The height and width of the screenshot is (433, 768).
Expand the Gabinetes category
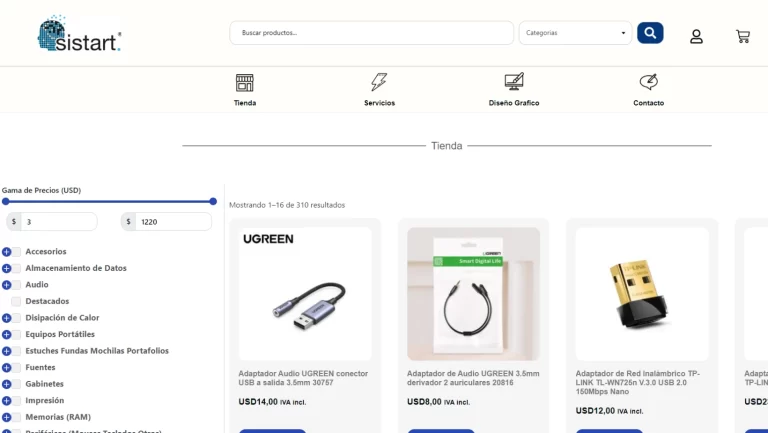coord(6,384)
